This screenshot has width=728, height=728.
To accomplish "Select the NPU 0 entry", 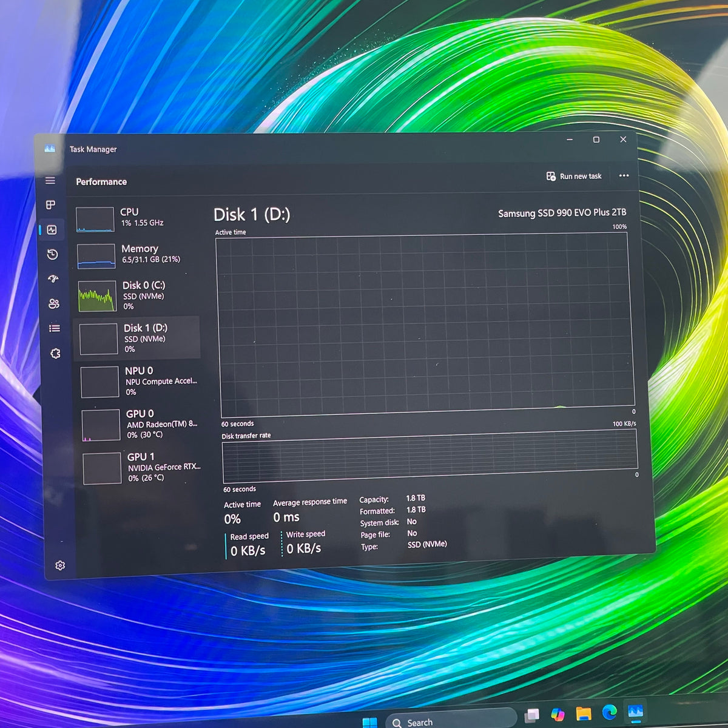I will click(x=140, y=381).
